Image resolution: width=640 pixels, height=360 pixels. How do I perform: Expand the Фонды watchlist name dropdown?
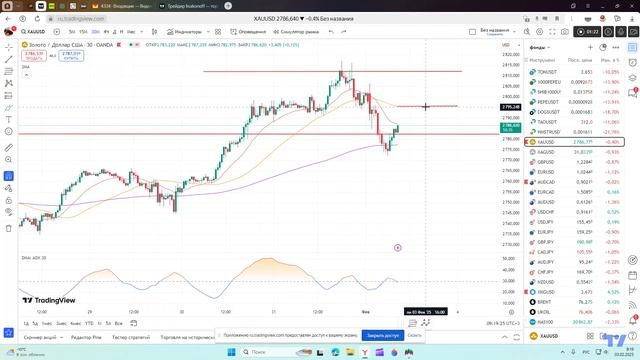click(540, 47)
